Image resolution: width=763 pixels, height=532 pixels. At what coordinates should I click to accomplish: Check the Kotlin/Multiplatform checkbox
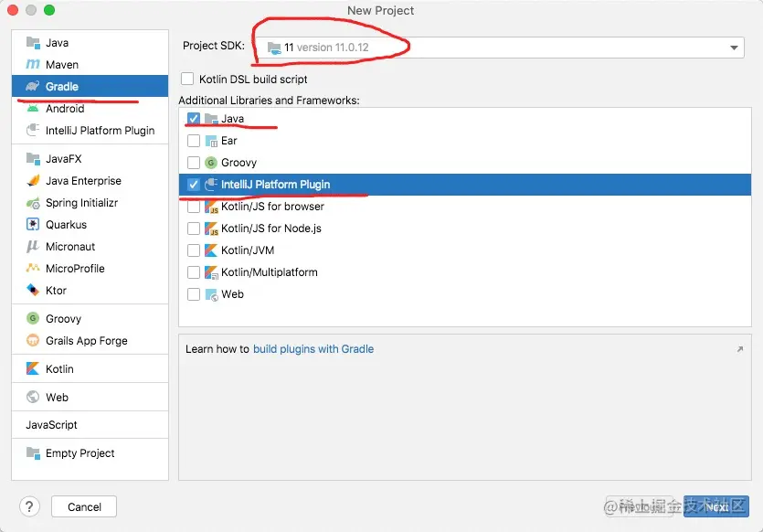click(194, 272)
